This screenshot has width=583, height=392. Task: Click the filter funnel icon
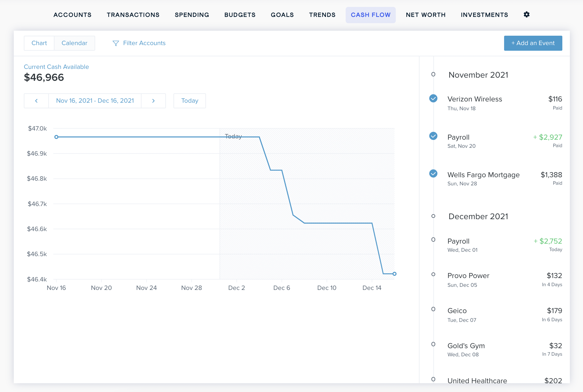tap(116, 43)
